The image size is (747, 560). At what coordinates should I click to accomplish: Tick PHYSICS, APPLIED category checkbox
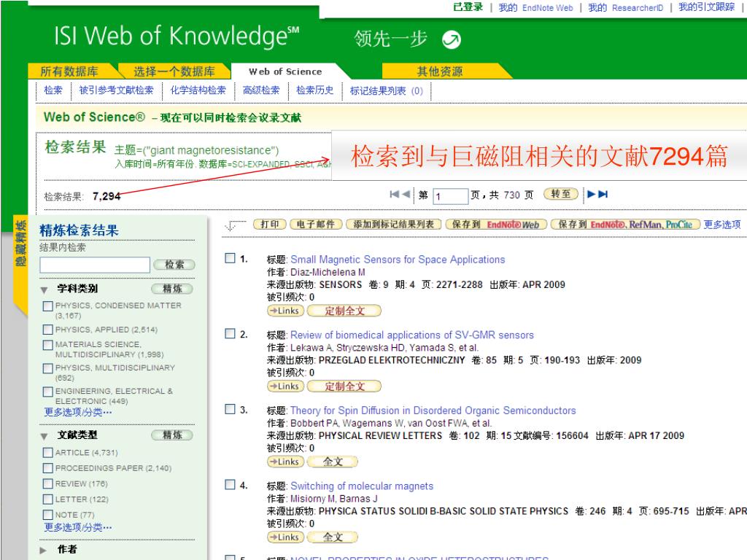47,330
